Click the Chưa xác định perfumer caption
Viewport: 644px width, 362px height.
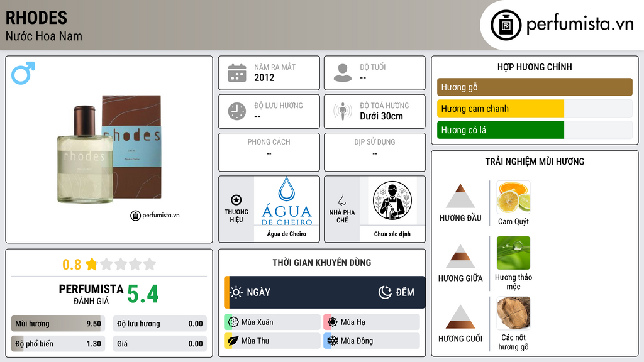392,234
